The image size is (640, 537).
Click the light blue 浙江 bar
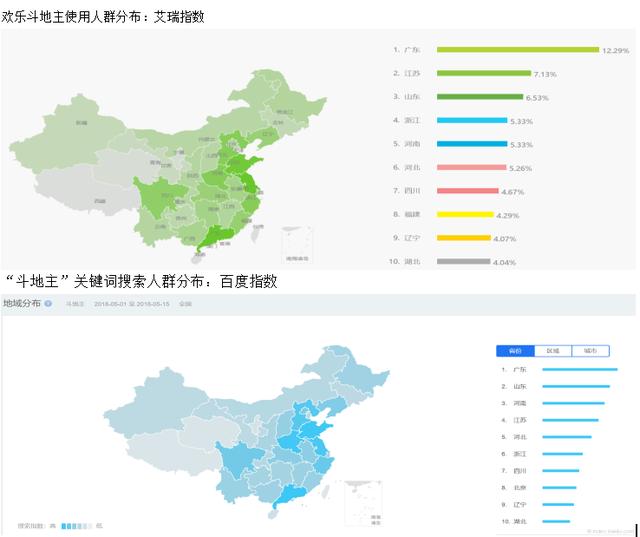coord(472,120)
